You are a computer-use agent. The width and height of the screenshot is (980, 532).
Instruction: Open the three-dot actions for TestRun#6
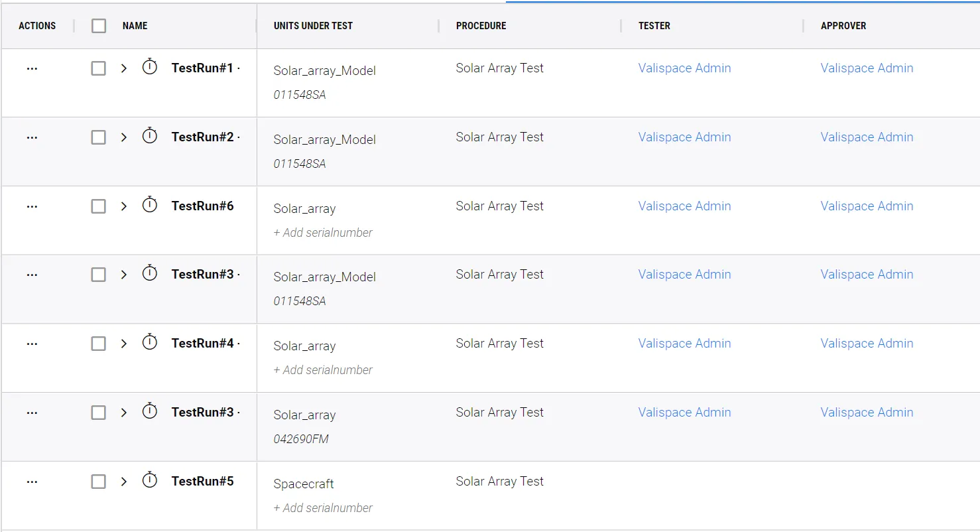[x=32, y=206]
